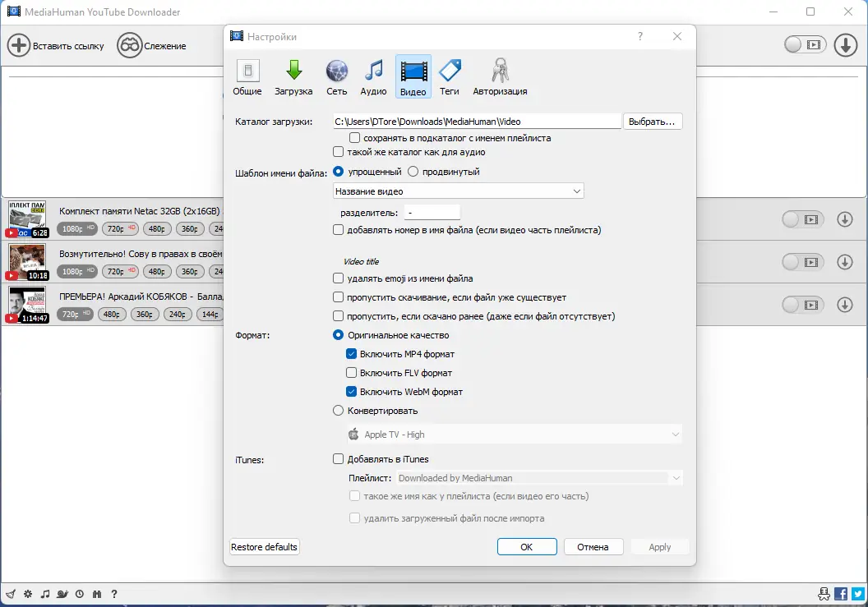
Task: Check Добавлять в iTunes
Action: pos(338,458)
